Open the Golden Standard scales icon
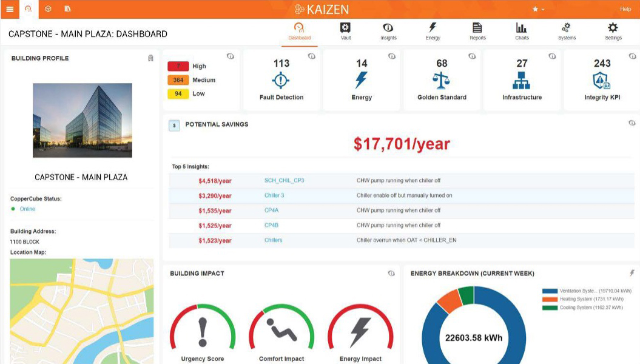Viewport: 640px width, 364px height. point(441,81)
